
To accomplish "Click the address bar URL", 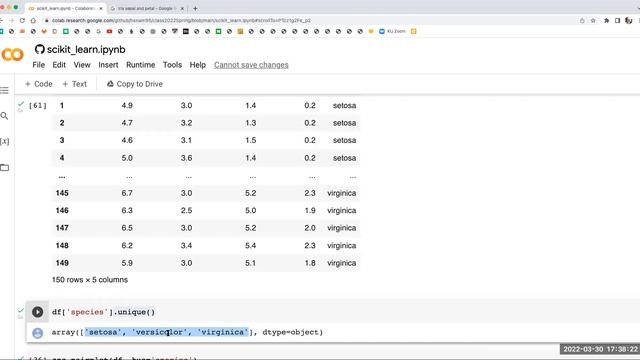I will pyautogui.click(x=181, y=20).
